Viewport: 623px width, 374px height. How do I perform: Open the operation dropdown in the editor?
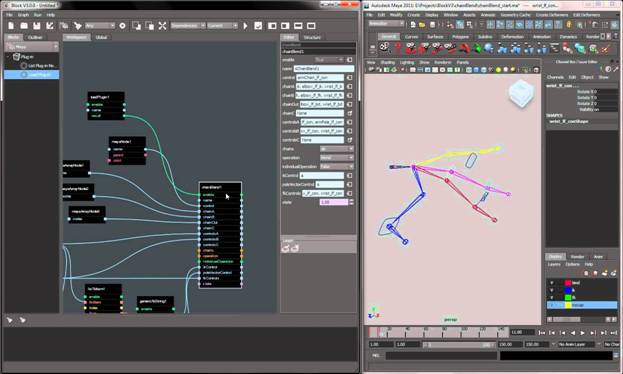point(337,158)
